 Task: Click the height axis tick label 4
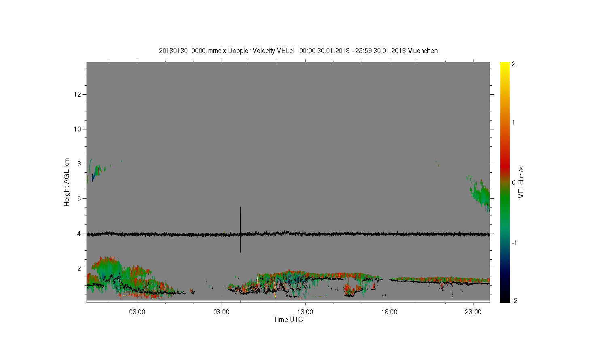(x=80, y=233)
